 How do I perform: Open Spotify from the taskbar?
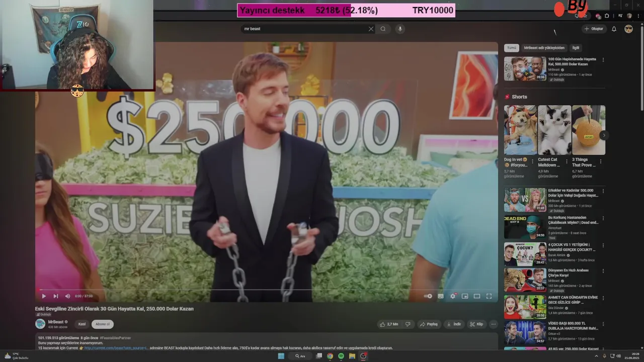pyautogui.click(x=341, y=356)
